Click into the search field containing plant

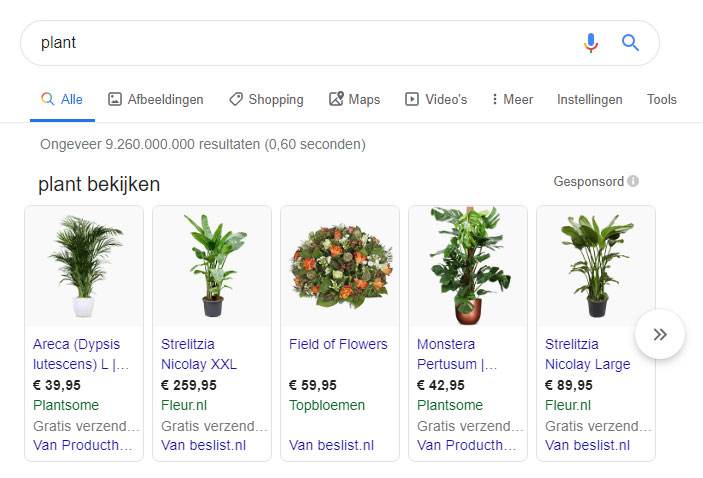(x=305, y=43)
